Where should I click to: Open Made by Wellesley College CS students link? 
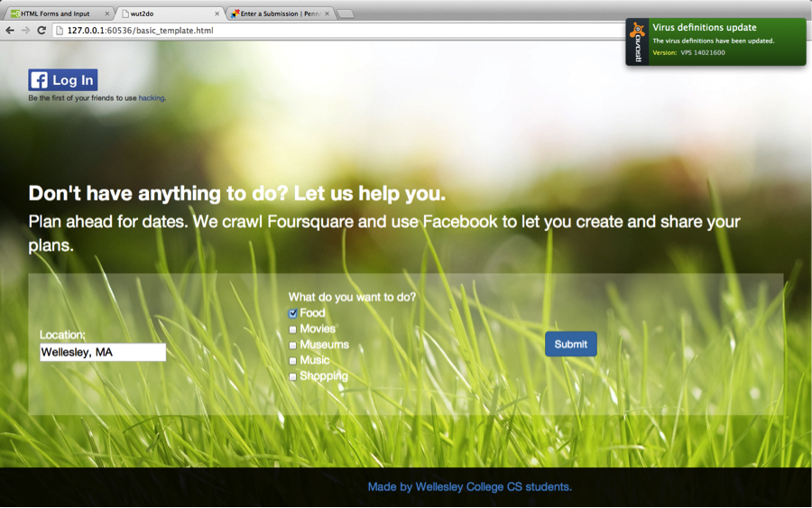[x=470, y=486]
